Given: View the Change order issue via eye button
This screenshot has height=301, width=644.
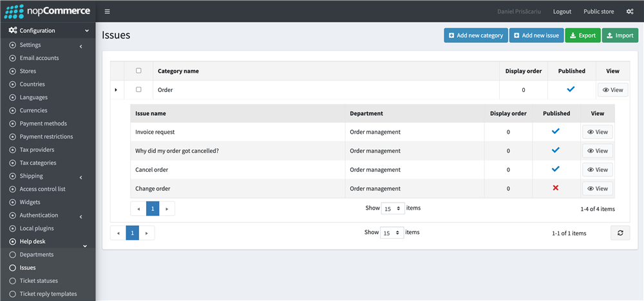Looking at the screenshot, I should [598, 188].
